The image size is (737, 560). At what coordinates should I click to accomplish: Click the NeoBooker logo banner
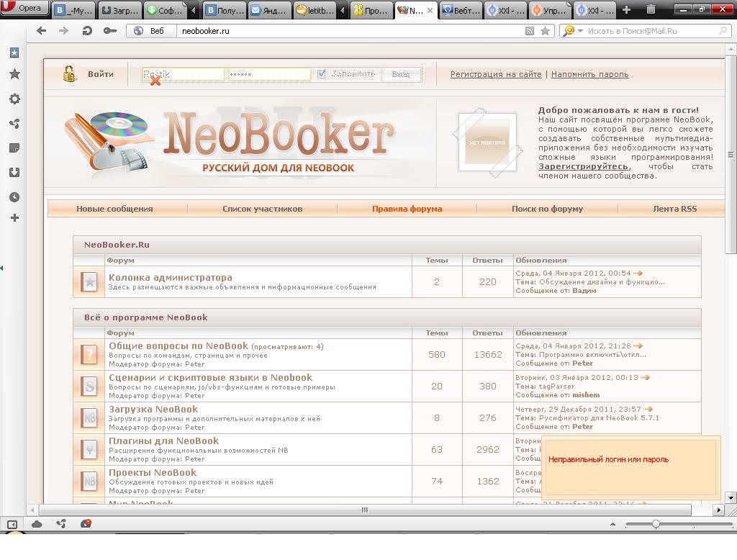coord(230,141)
